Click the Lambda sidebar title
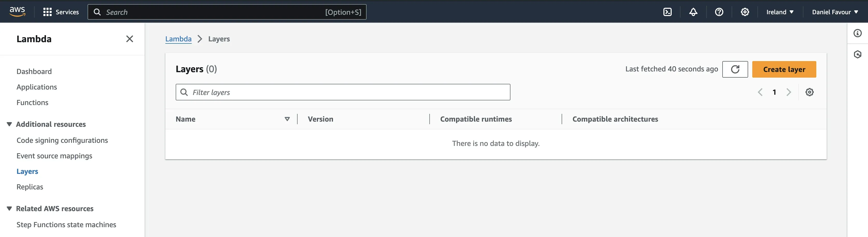 (x=34, y=39)
